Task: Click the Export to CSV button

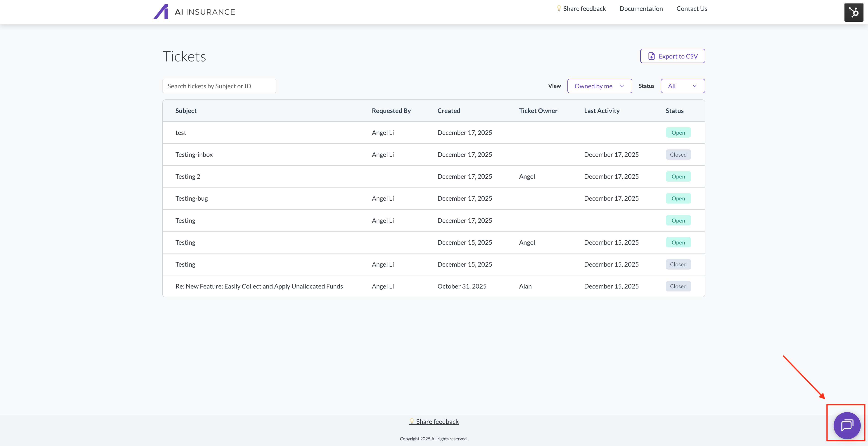Action: (x=672, y=56)
